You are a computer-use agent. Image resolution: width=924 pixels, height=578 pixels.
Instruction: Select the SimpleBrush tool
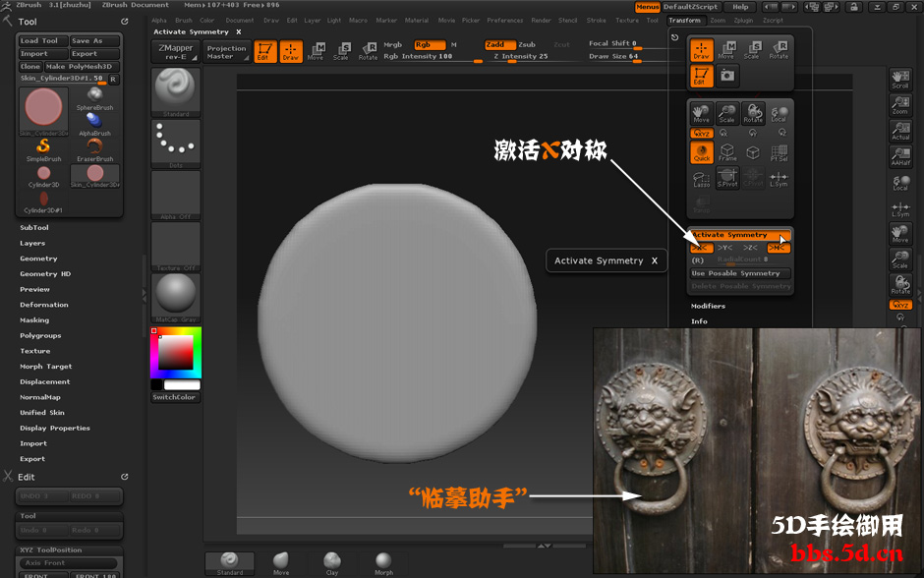pos(43,150)
